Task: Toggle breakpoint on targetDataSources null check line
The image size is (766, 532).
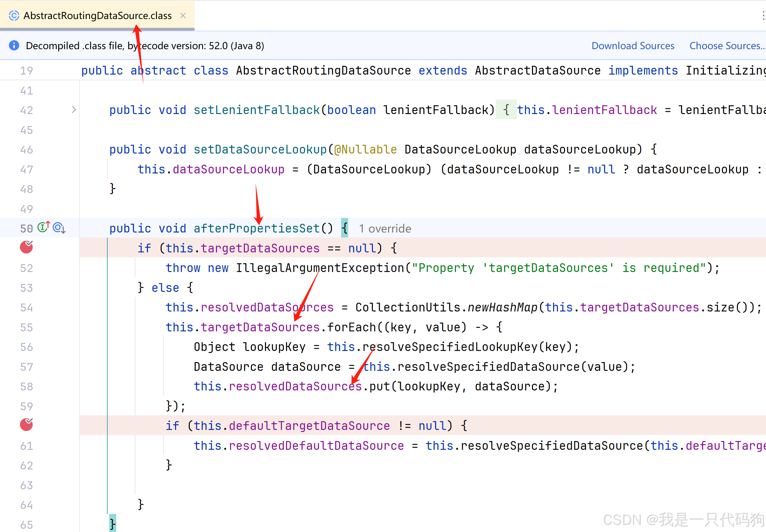Action: (x=26, y=248)
